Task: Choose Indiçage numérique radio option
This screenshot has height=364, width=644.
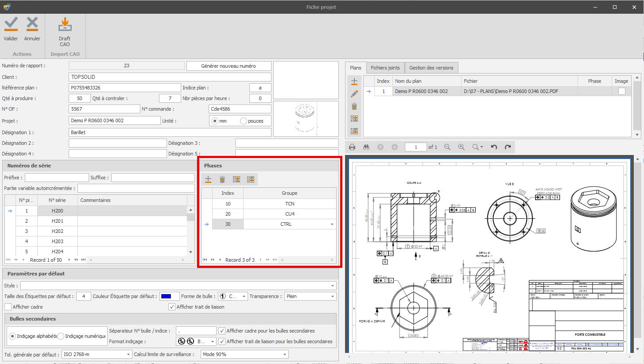Action: click(61, 337)
